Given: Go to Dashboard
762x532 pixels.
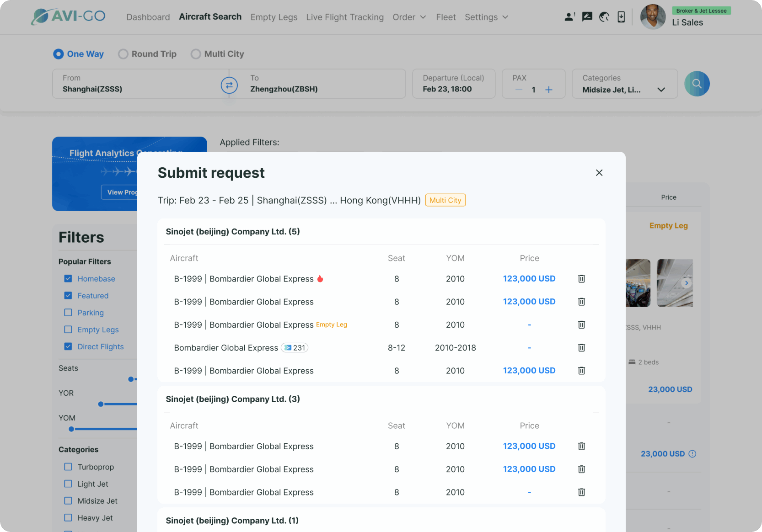Looking at the screenshot, I should coord(148,17).
